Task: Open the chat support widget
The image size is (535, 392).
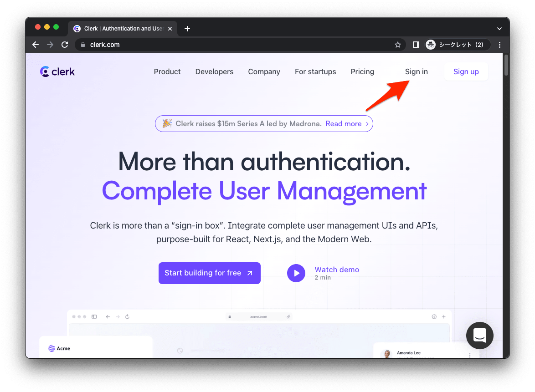Action: click(480, 336)
